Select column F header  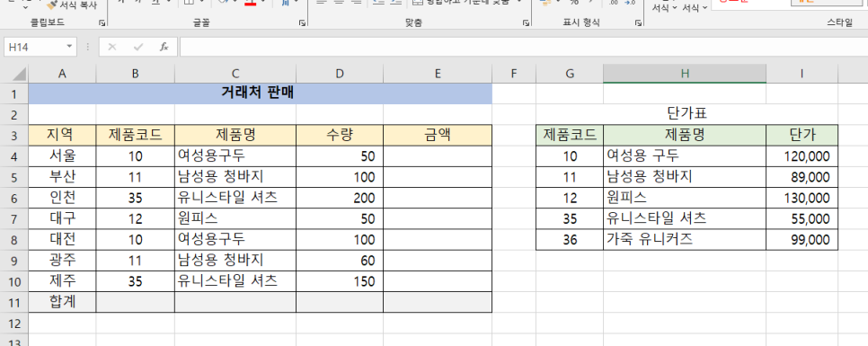point(514,74)
